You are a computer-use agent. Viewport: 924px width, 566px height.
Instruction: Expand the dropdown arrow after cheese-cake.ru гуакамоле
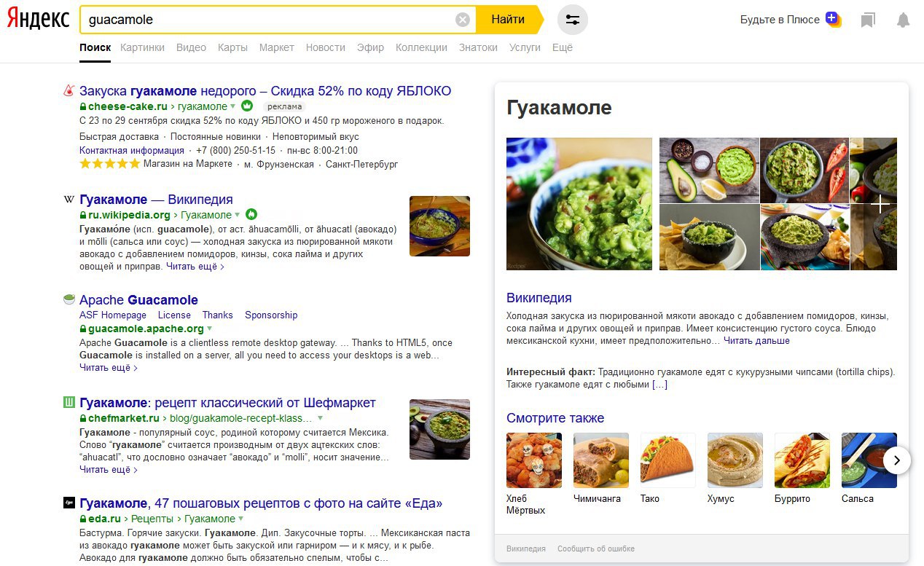pos(233,107)
